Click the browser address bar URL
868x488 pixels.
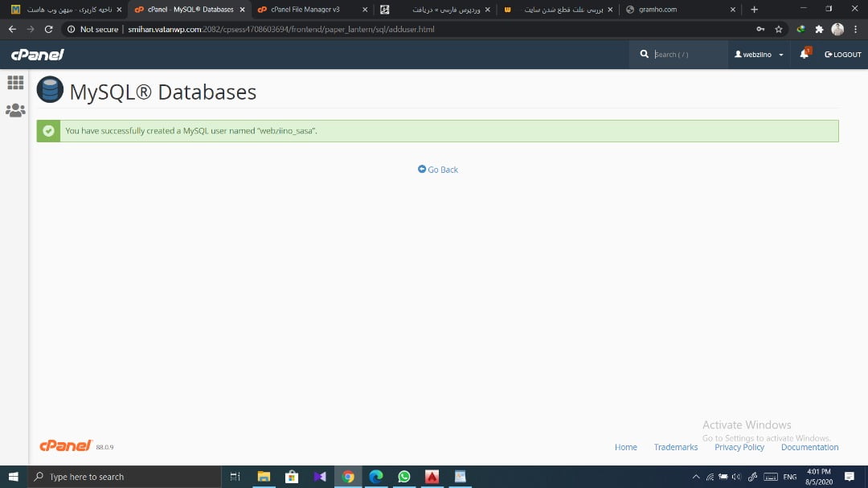pyautogui.click(x=280, y=30)
